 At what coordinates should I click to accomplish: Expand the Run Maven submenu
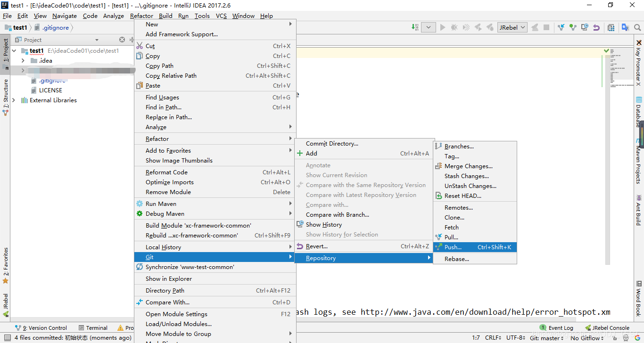coord(215,204)
